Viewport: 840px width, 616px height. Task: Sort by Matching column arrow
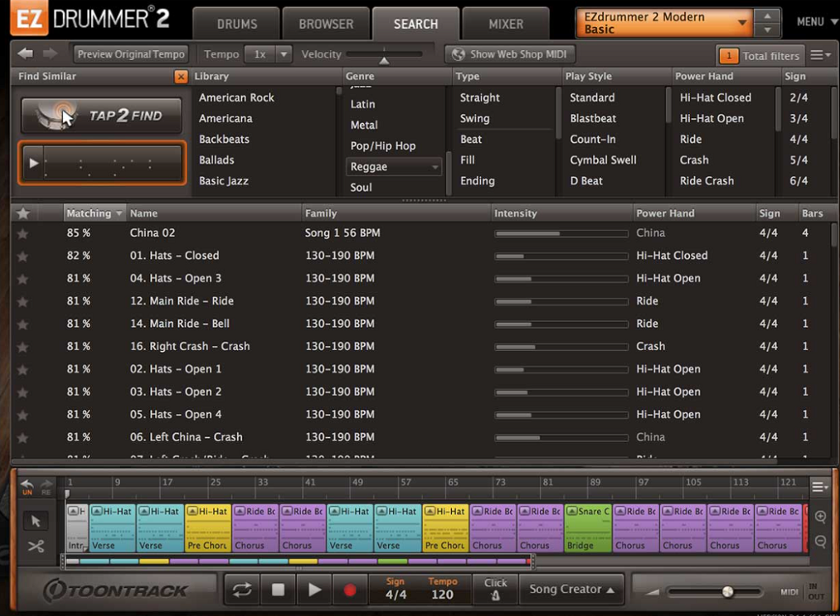[119, 213]
